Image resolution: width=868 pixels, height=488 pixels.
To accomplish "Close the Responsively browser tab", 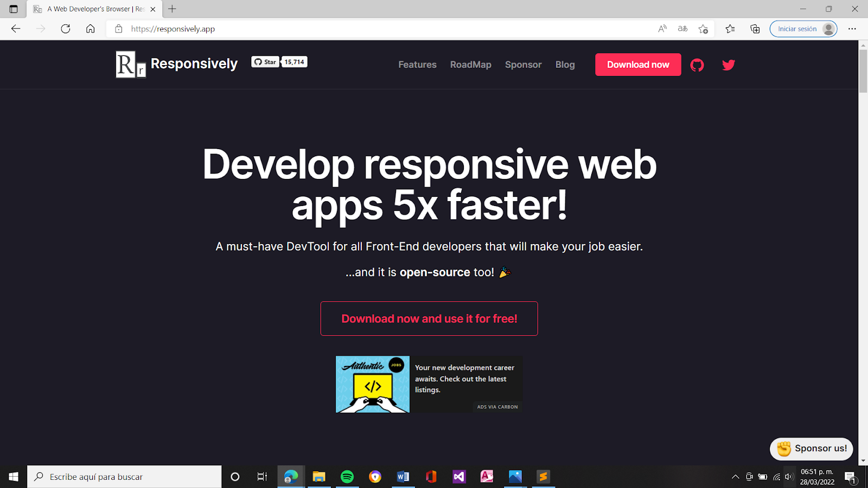I will [153, 9].
